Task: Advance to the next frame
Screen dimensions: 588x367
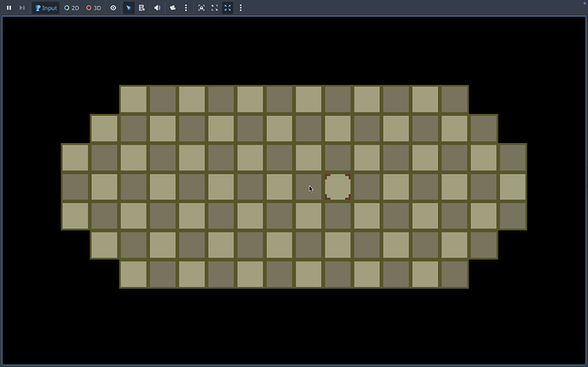Action: [22, 8]
